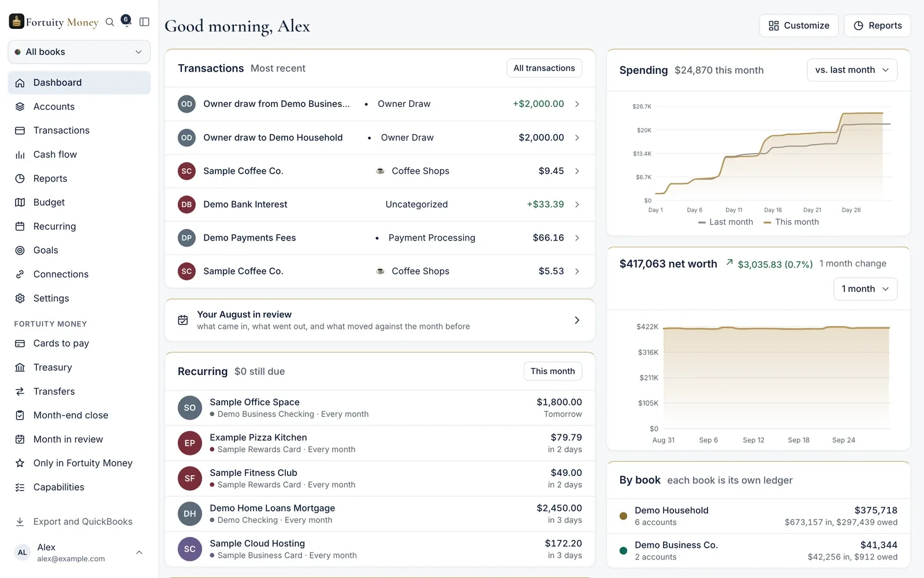The width and height of the screenshot is (924, 578).
Task: Open the notifications bell
Action: coord(126,21)
